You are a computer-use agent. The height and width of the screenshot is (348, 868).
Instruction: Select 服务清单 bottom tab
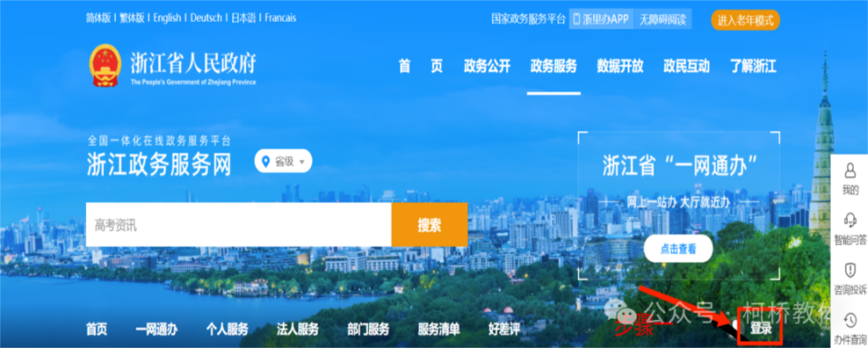tap(439, 330)
